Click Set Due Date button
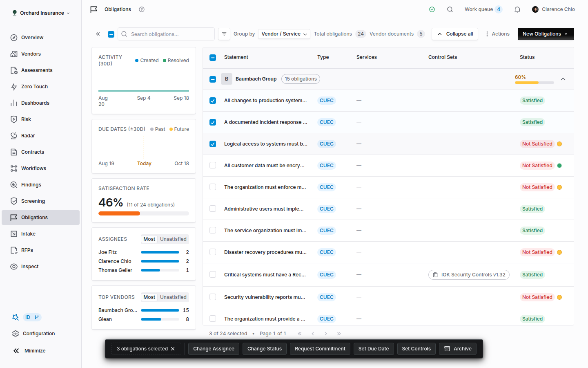 374,349
